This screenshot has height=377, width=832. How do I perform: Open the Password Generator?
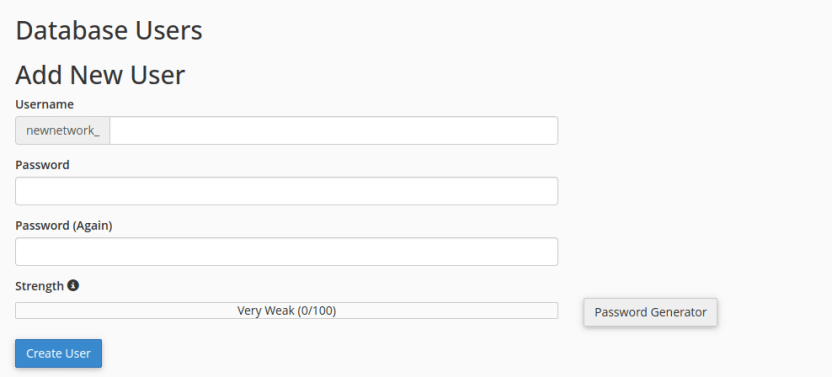[651, 312]
